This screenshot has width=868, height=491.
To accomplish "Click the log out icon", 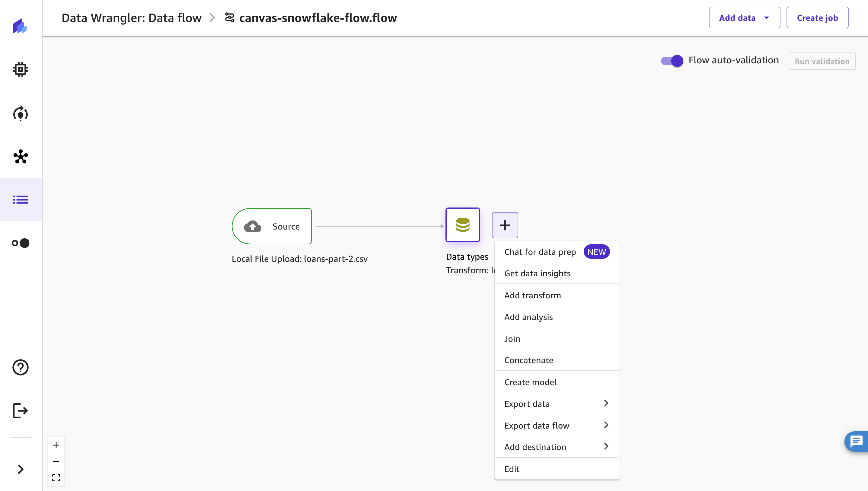I will 20,411.
